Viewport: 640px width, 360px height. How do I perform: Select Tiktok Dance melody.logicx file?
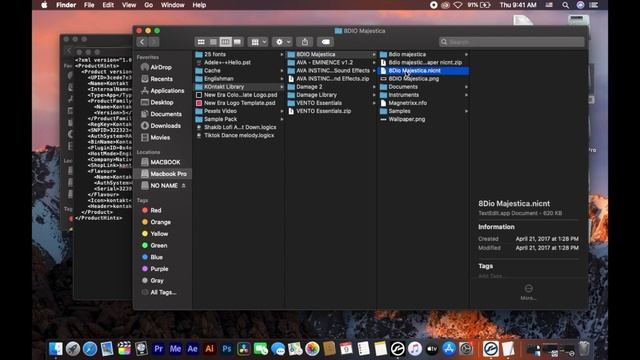[x=239, y=136]
